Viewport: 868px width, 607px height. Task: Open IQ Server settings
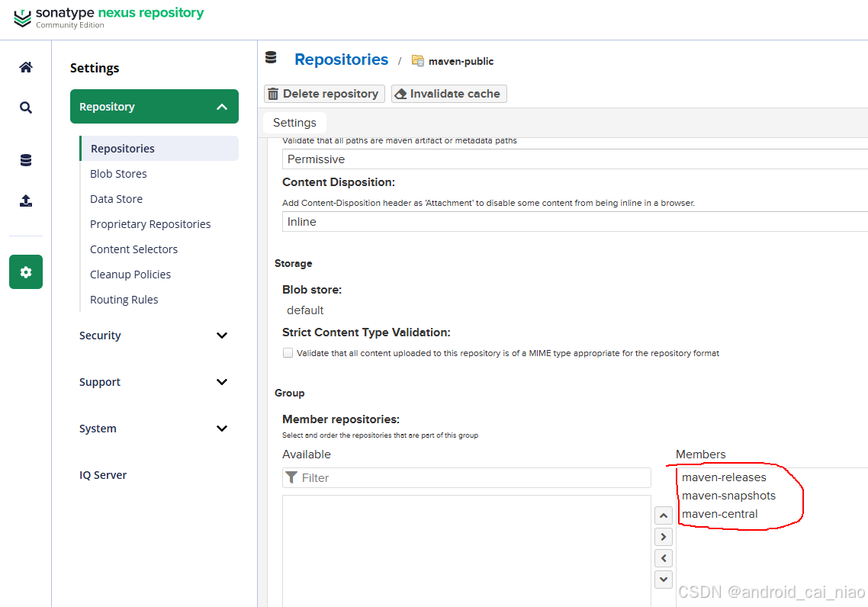103,475
